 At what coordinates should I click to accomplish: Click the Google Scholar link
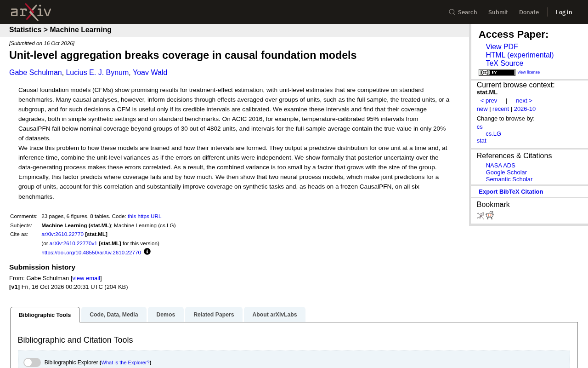click(506, 172)
